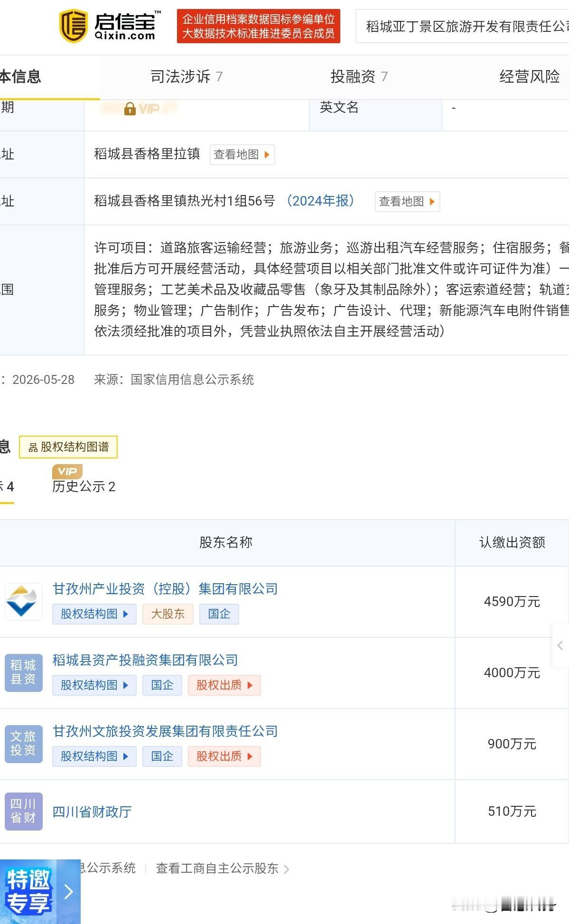Open 股权出质 for 甘孜州文旅投资
Image resolution: width=569 pixels, height=924 pixels.
pyautogui.click(x=224, y=756)
